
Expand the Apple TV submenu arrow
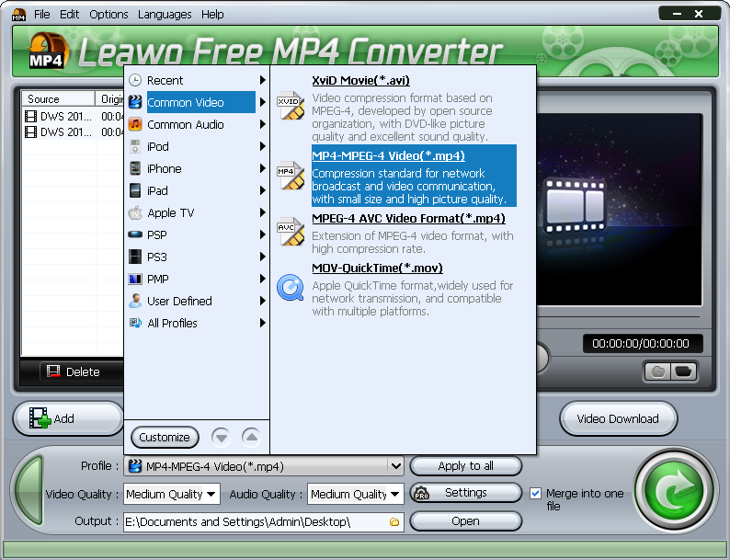pos(263,212)
